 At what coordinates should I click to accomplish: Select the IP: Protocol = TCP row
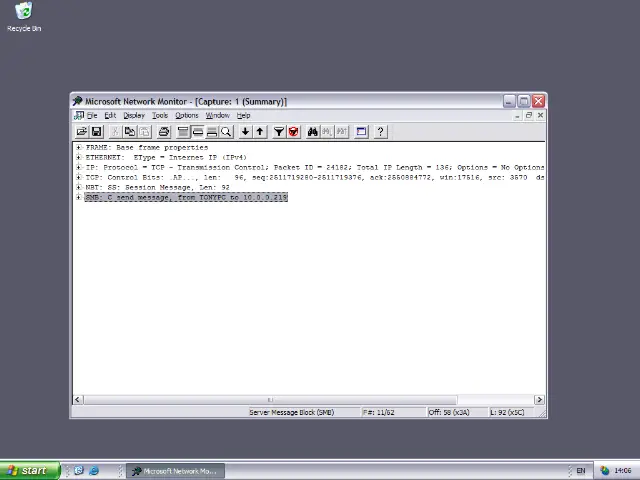coord(314,167)
